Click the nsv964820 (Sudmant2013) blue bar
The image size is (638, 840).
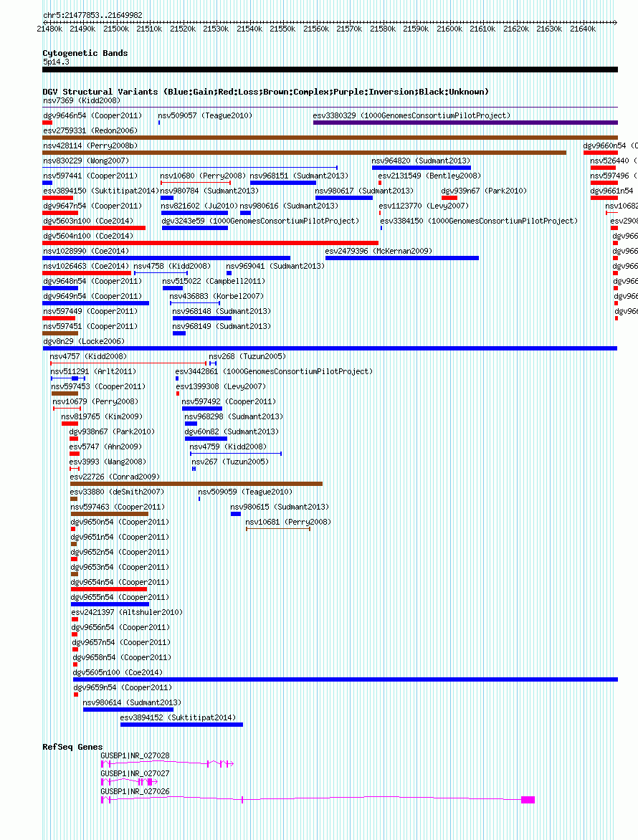[x=422, y=168]
